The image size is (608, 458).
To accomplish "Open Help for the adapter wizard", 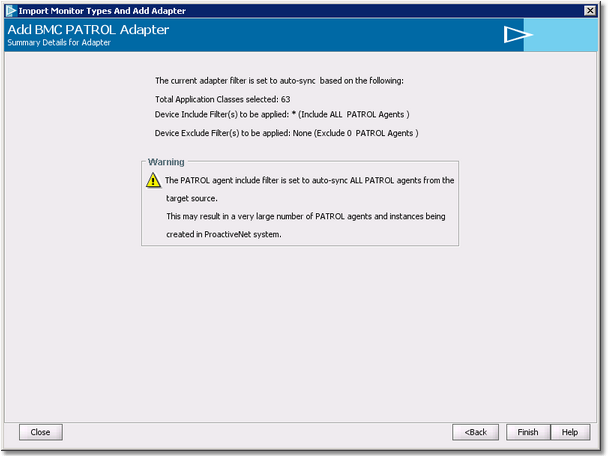I will [x=569, y=432].
